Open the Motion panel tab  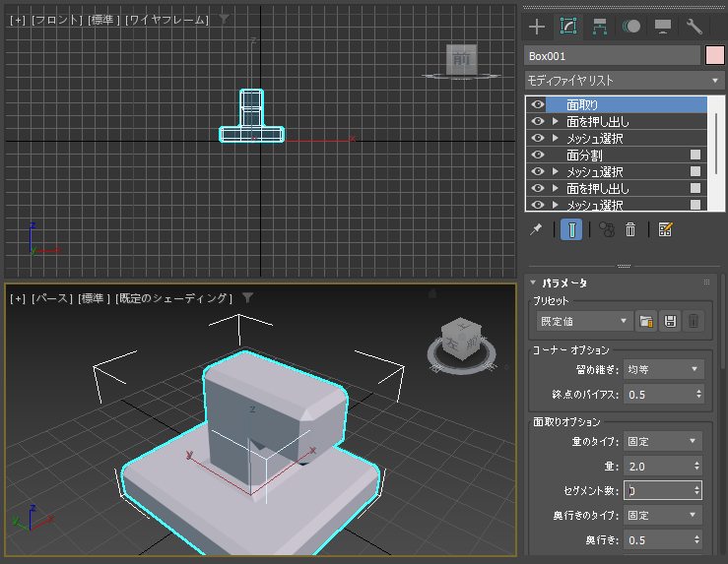point(631,27)
